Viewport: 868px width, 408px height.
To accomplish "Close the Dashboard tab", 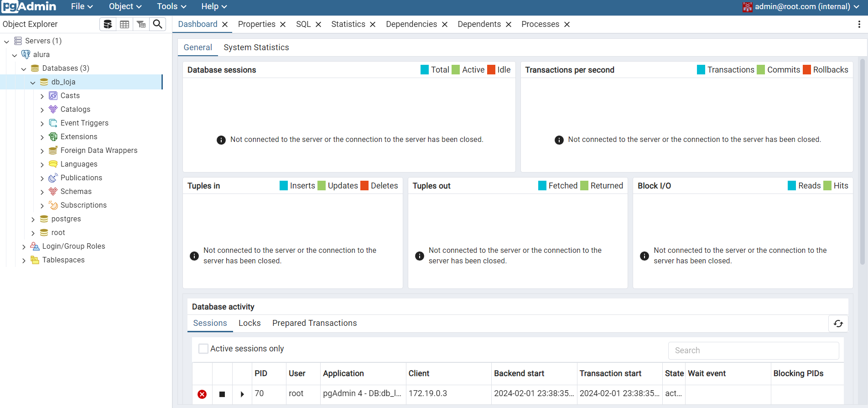I will coord(225,25).
